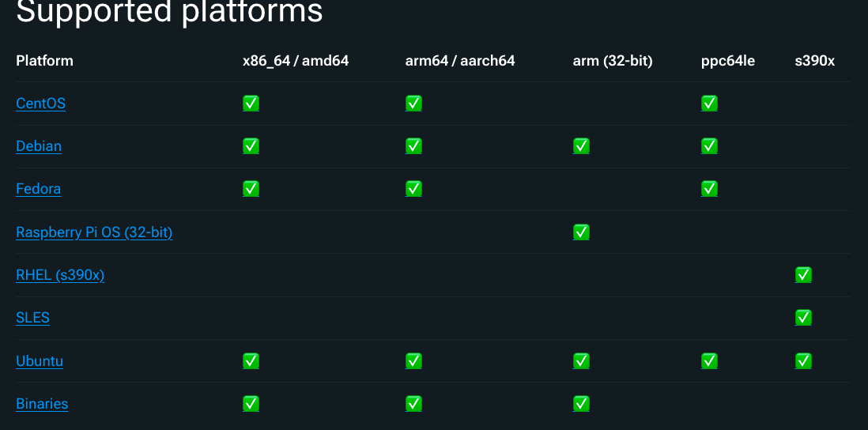
Task: Click Ubuntu x86_64 / amd64 check mark
Action: click(x=251, y=360)
